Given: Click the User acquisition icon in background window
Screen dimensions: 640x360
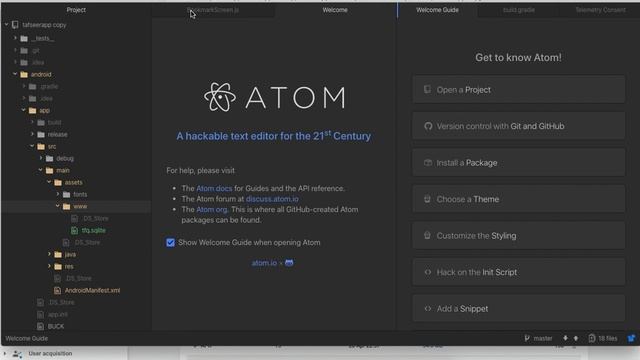Looking at the screenshot, I should [x=17, y=354].
